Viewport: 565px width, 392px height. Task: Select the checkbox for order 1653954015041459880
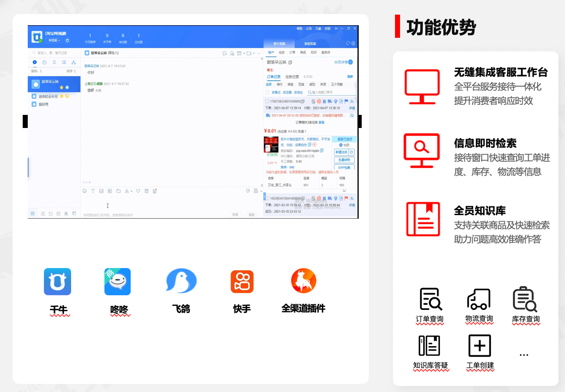pyautogui.click(x=267, y=199)
